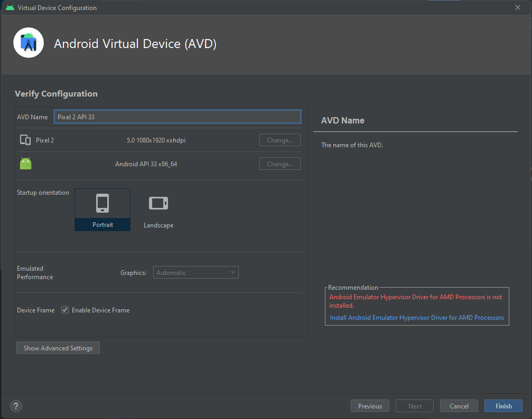Click the 'Startup orientation' label
The image size is (532, 419).
pyautogui.click(x=43, y=193)
